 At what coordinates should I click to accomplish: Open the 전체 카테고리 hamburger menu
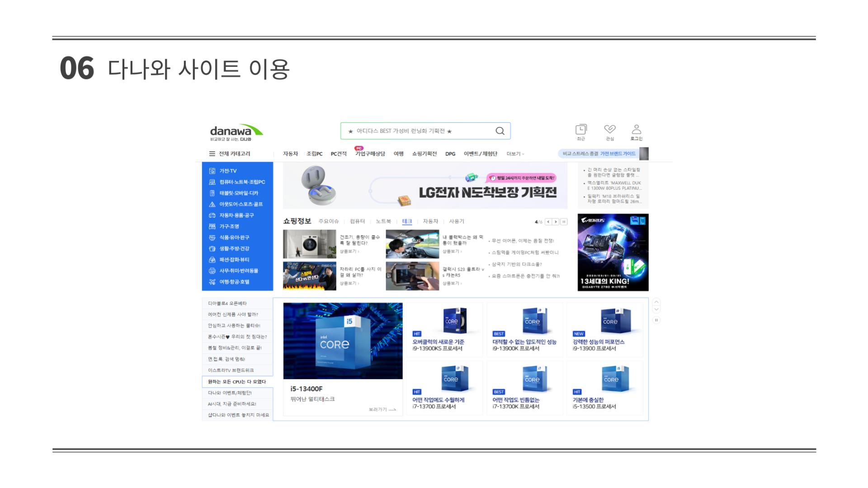point(212,154)
